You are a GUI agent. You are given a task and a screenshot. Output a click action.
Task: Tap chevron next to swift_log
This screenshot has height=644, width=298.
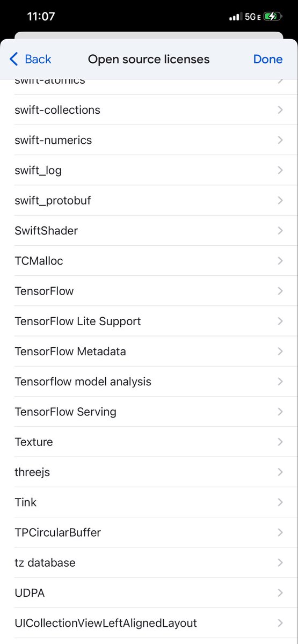pos(280,170)
